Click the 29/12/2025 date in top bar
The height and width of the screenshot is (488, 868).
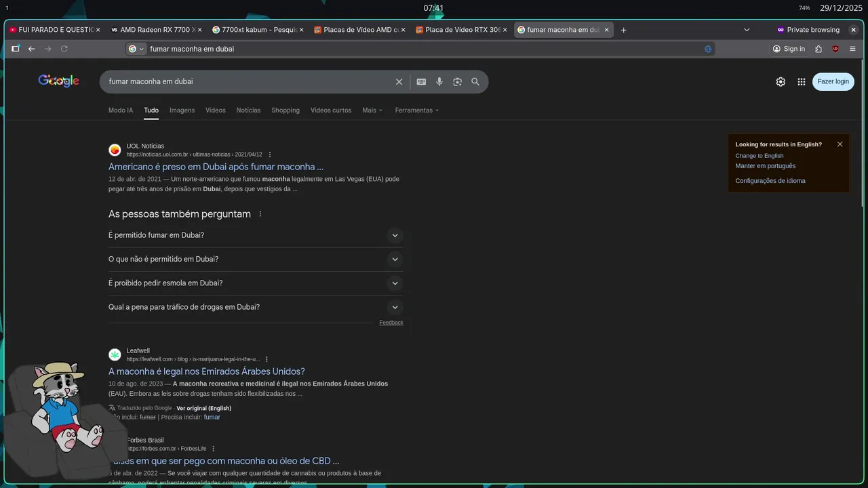pos(841,8)
